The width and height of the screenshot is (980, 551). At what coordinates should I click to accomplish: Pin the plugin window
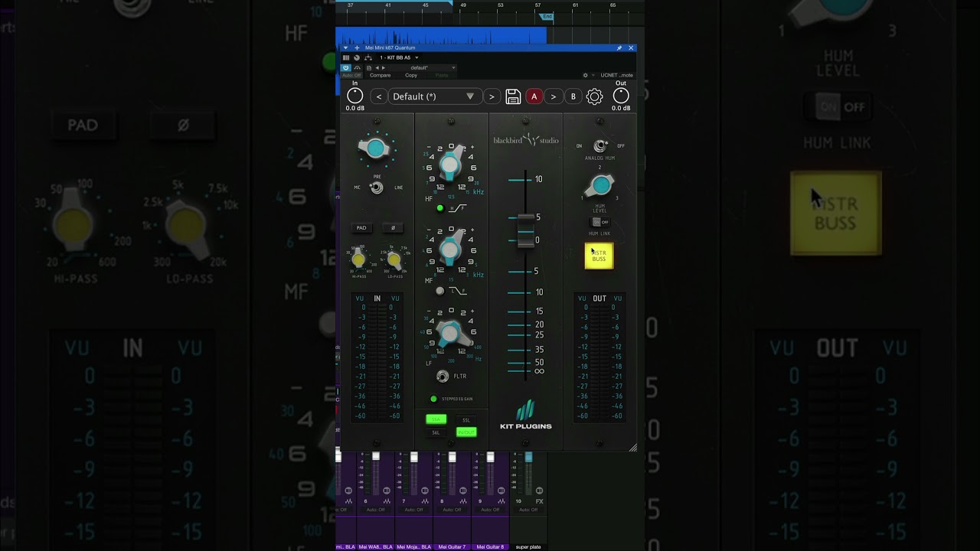[619, 48]
